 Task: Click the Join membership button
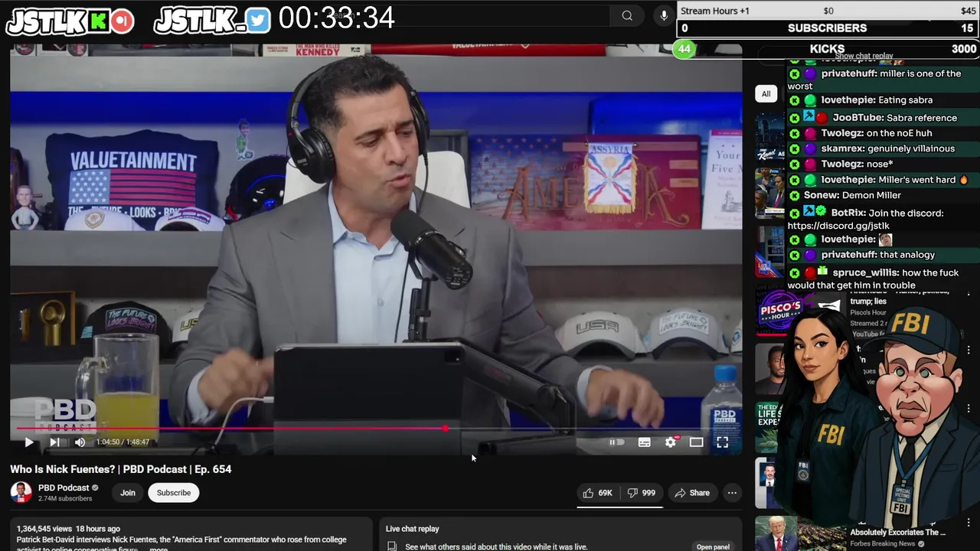(128, 493)
